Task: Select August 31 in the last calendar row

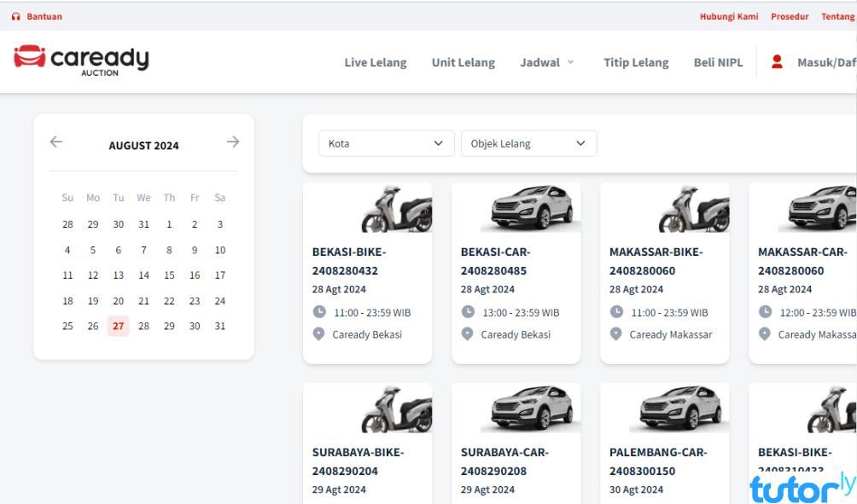Action: [219, 326]
